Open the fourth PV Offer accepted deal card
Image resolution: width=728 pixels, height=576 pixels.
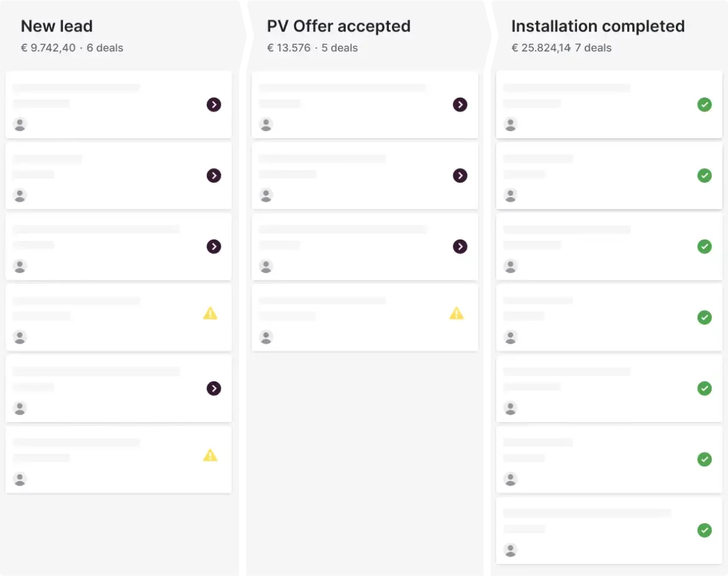(365, 318)
